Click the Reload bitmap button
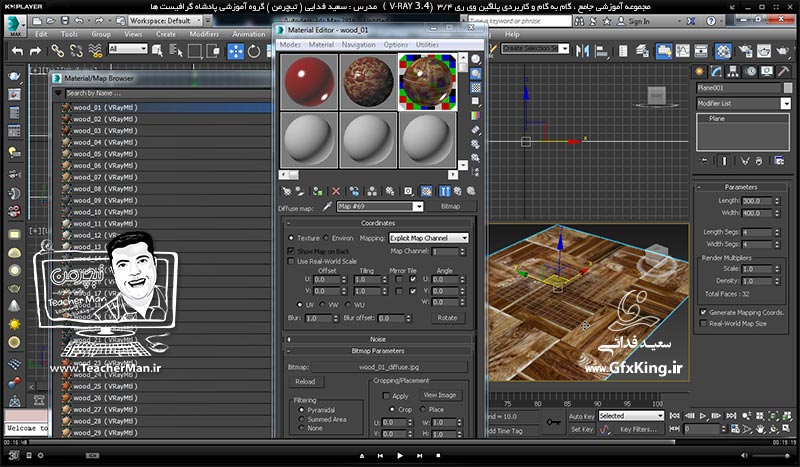The image size is (800, 467). pyautogui.click(x=305, y=382)
